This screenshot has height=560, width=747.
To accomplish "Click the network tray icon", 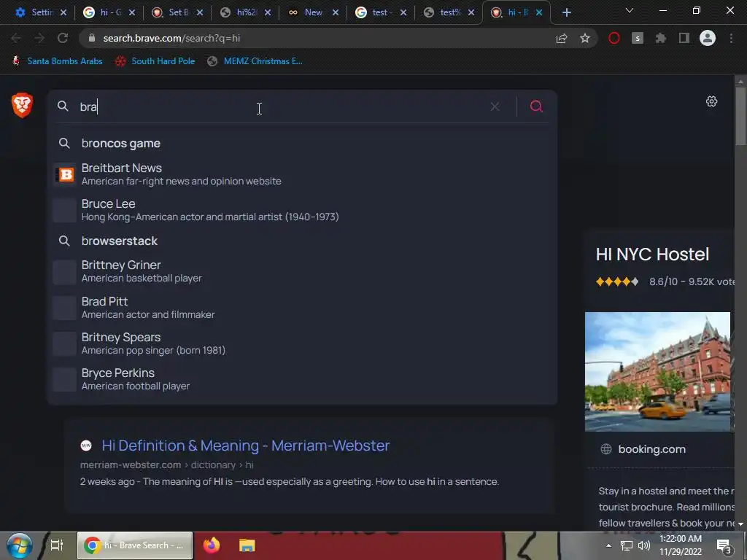I will coord(626,545).
